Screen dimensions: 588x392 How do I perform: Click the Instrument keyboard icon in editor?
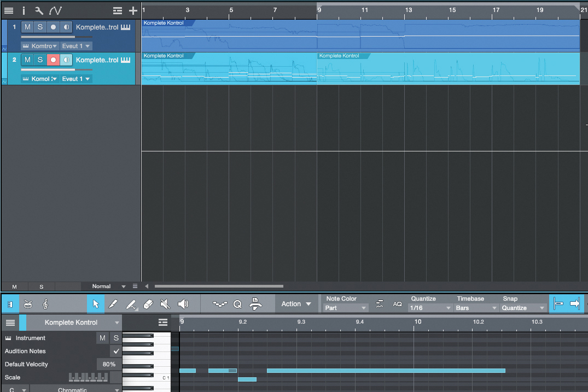[8, 338]
